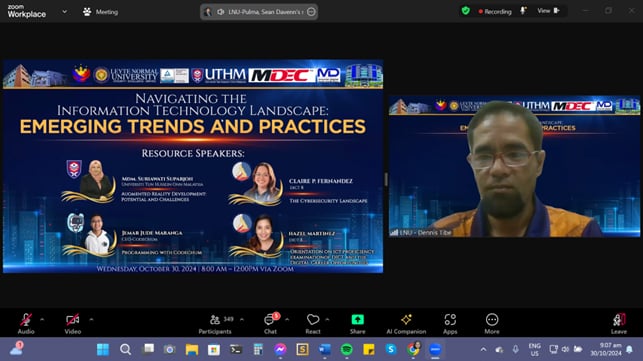Image resolution: width=643 pixels, height=361 pixels.
Task: Open the React heart menu
Action: coord(313,323)
